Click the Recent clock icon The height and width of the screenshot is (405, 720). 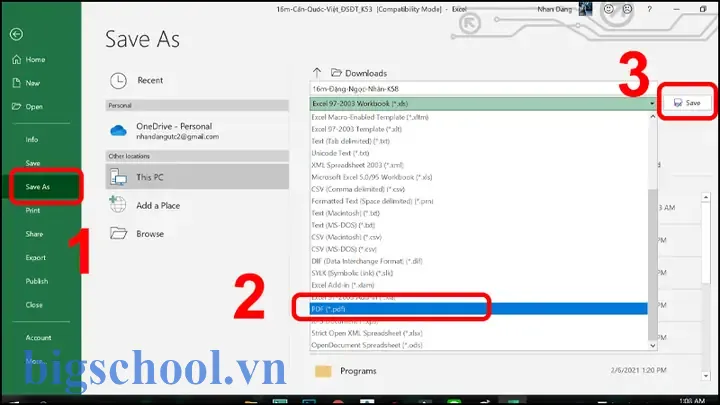pyautogui.click(x=118, y=80)
